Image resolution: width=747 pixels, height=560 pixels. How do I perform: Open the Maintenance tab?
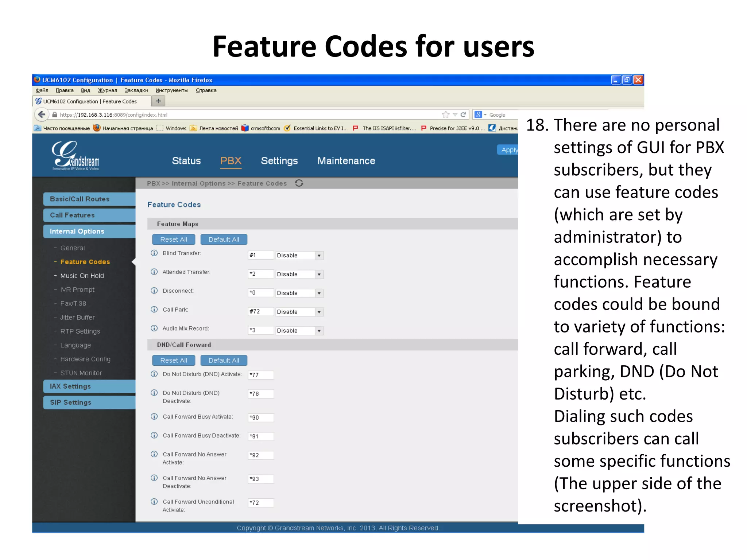[x=346, y=161]
